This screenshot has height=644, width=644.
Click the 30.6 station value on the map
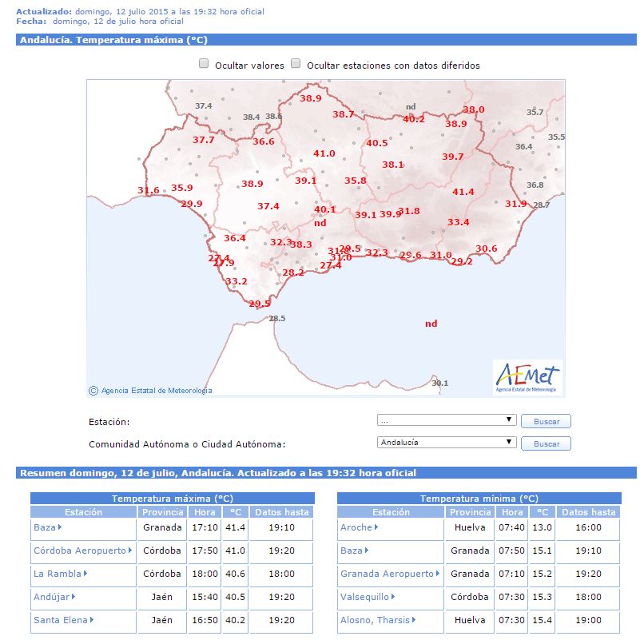click(x=487, y=248)
